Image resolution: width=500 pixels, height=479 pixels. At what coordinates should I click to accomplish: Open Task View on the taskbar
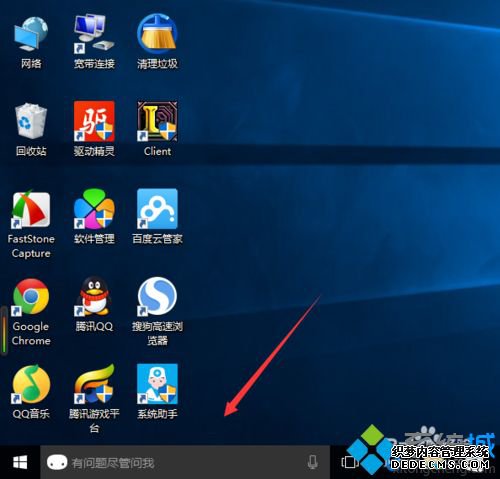349,462
